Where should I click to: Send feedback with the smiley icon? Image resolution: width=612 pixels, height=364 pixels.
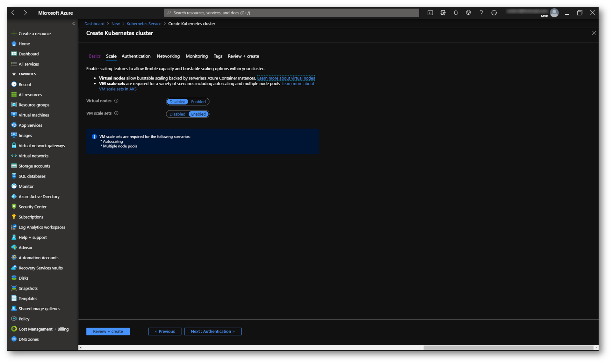(x=494, y=13)
